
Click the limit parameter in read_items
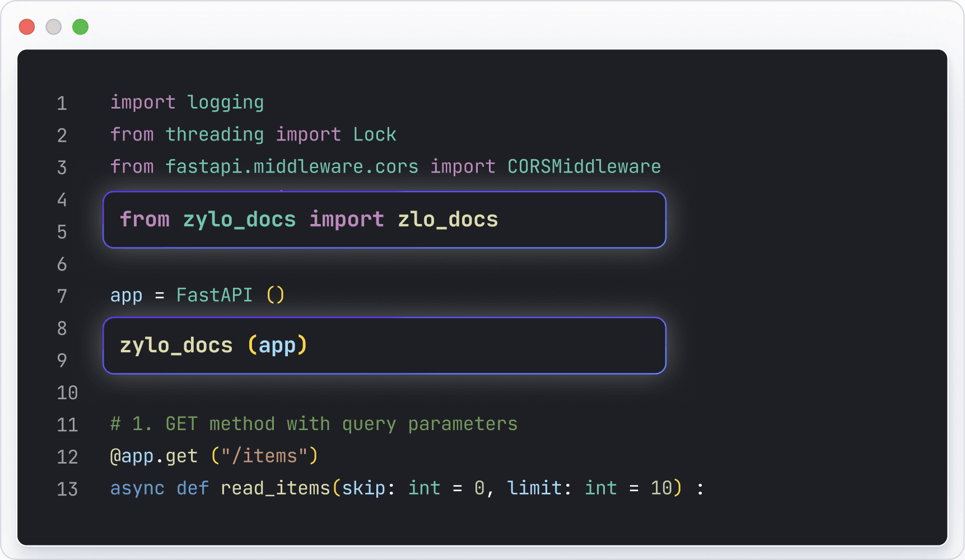point(534,488)
